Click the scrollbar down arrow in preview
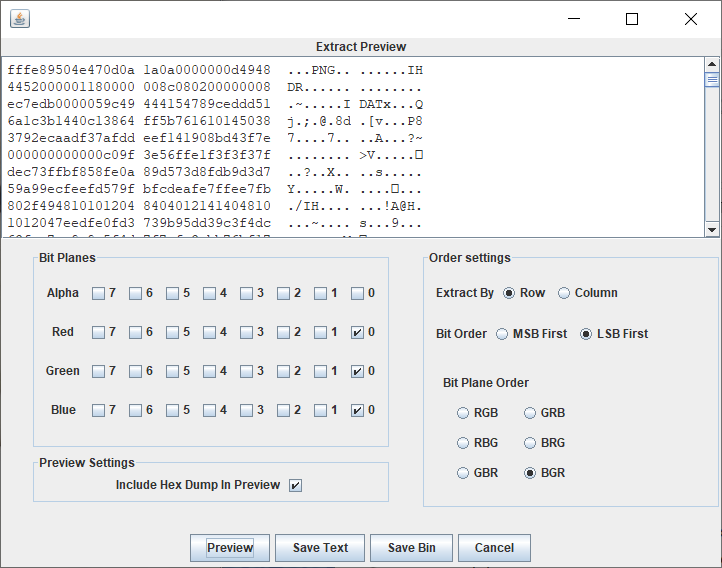The height and width of the screenshot is (568, 722). coord(712,230)
